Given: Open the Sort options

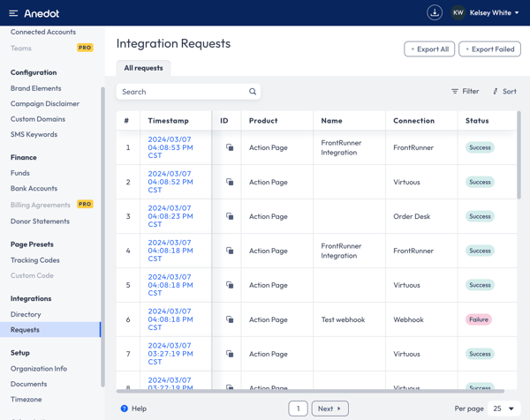Looking at the screenshot, I should tap(504, 91).
